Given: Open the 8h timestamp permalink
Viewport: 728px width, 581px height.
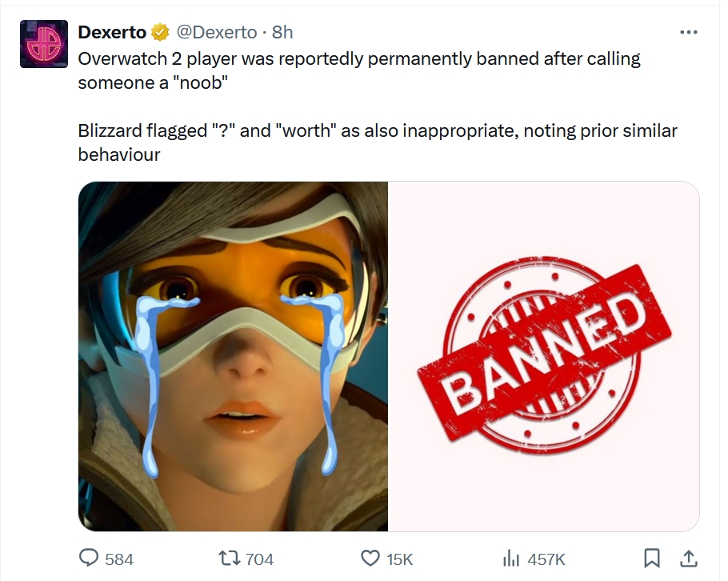Looking at the screenshot, I should click(282, 32).
